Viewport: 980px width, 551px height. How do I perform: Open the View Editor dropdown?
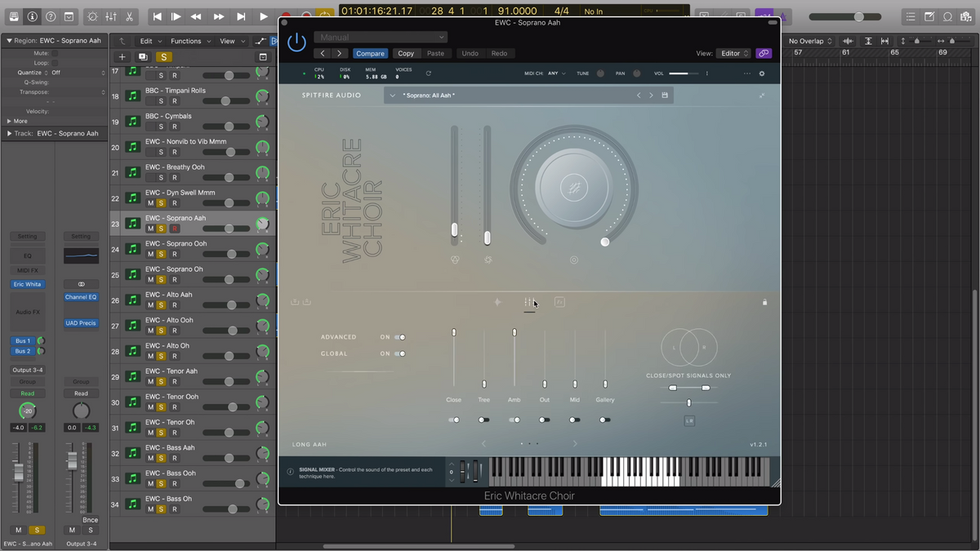[733, 54]
